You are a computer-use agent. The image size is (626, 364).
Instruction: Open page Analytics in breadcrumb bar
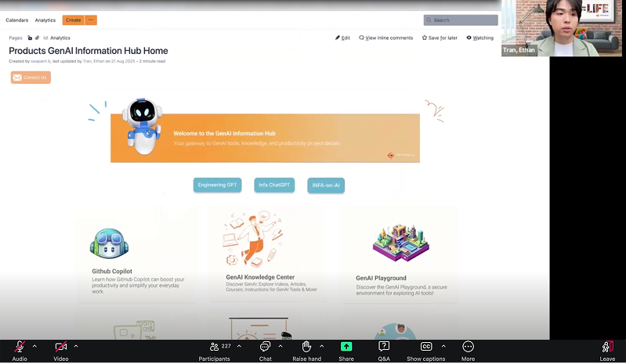(x=56, y=38)
